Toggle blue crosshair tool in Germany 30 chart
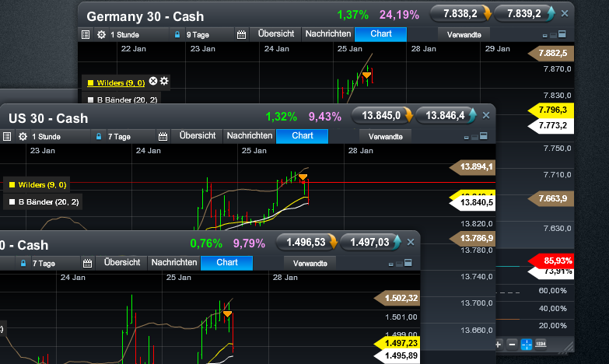 (x=527, y=345)
